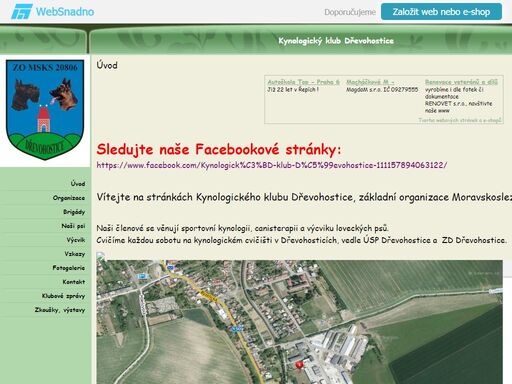The width and height of the screenshot is (512, 384).
Task: Open the Vzkazy menu item
Action: 75,254
